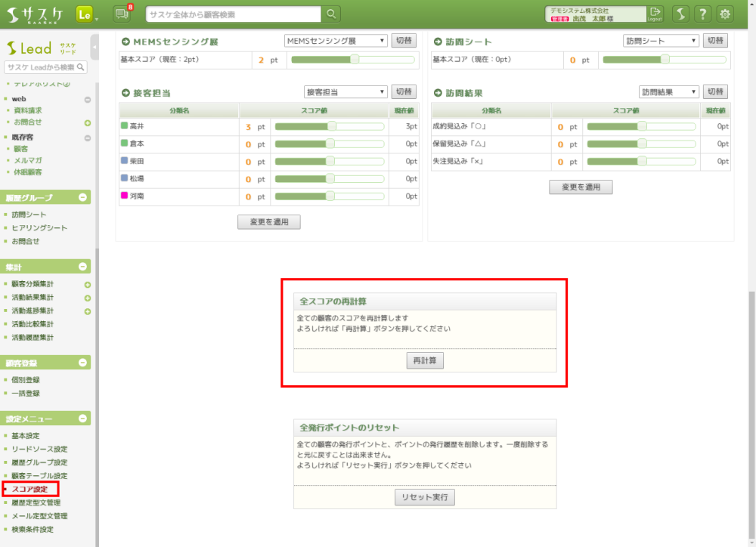Click 切替 button next to 訪問結果 dropdown
The image size is (756, 547).
[x=715, y=91]
